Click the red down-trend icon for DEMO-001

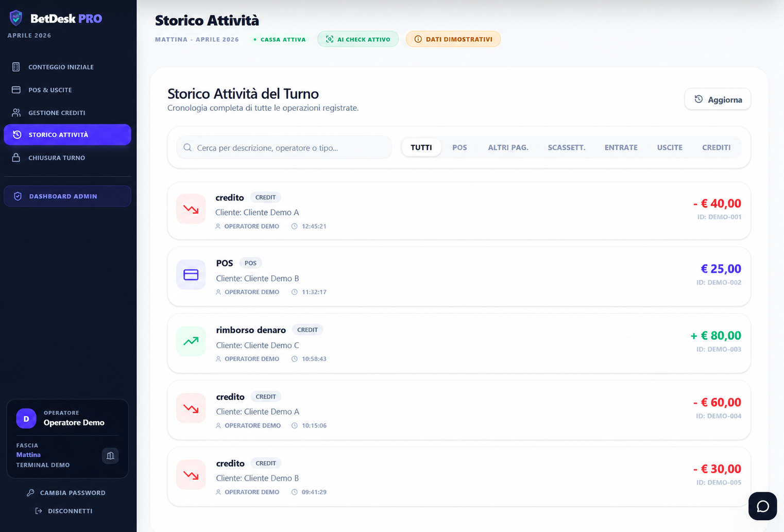pyautogui.click(x=191, y=209)
